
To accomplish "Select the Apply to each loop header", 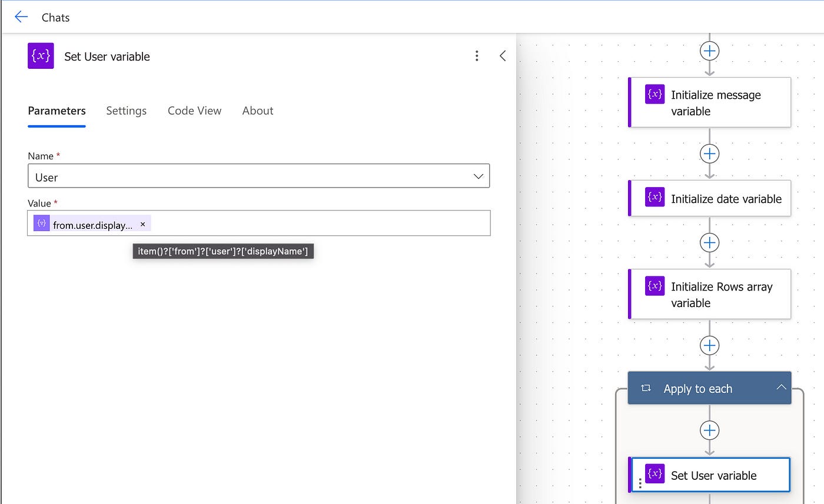I will pyautogui.click(x=710, y=388).
